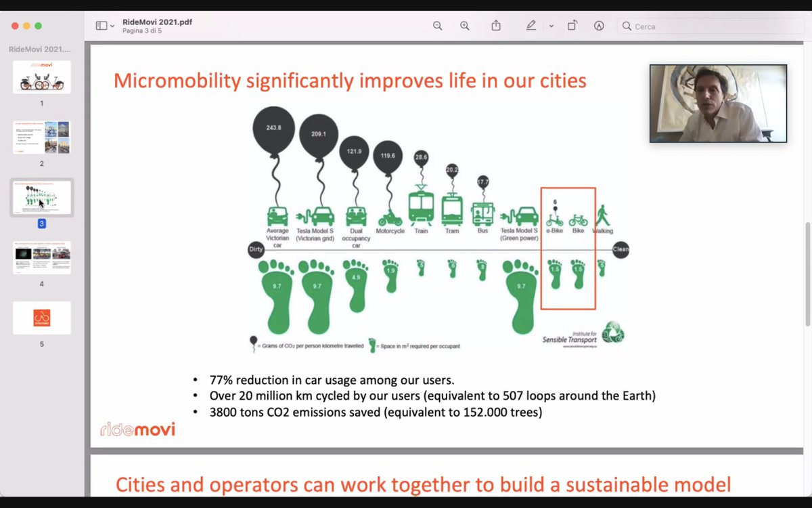Click the Institute for Sensible Transport logo

(x=583, y=334)
